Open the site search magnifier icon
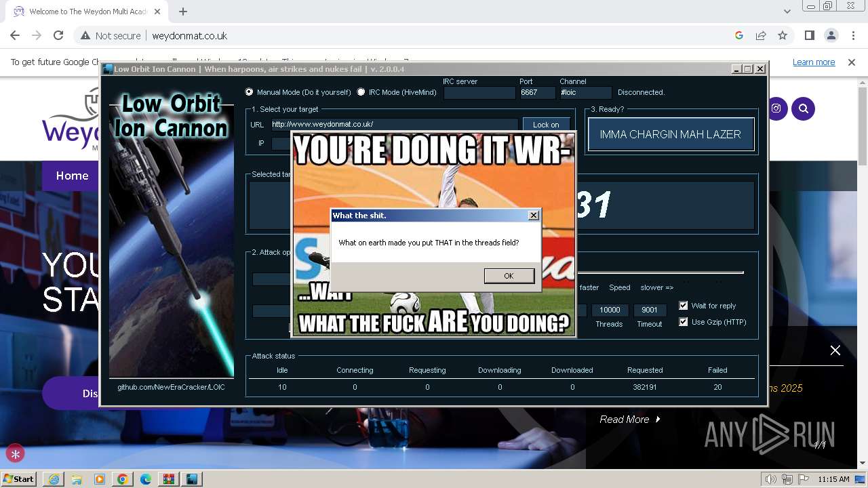This screenshot has height=488, width=868. pos(804,108)
